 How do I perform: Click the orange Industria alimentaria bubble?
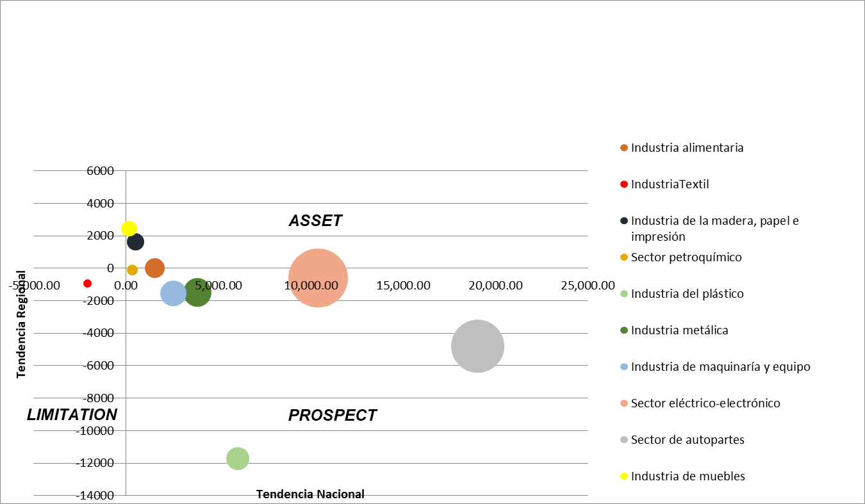[154, 268]
